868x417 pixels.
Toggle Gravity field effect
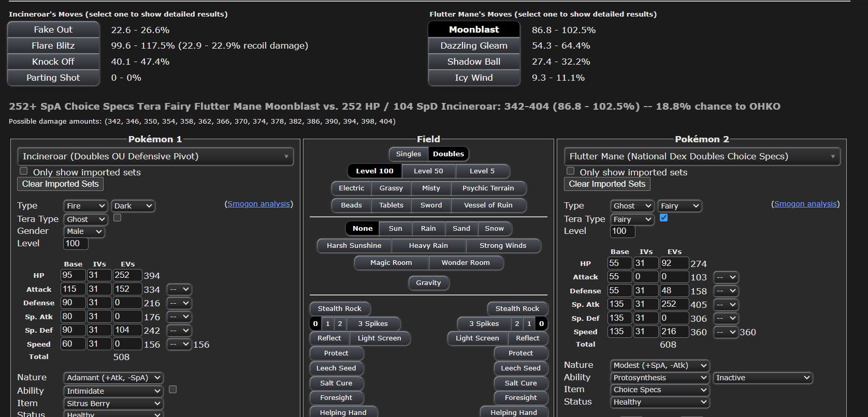[428, 282]
